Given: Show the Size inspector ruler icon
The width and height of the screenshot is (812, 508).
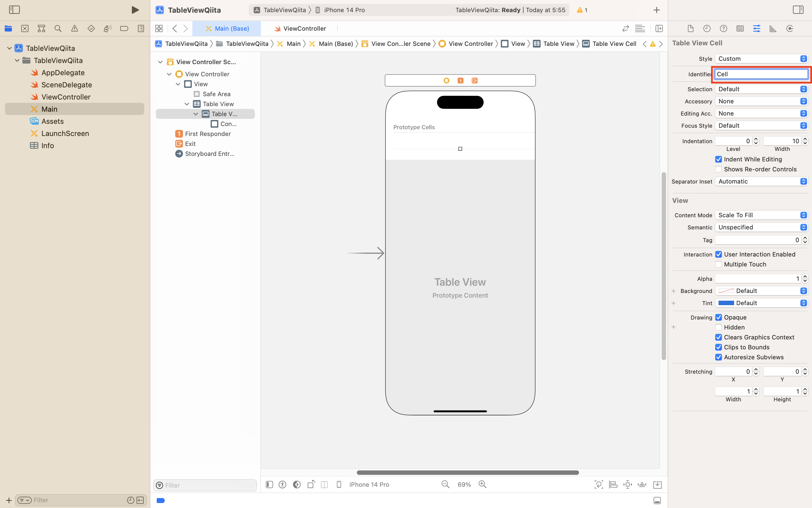Looking at the screenshot, I should (773, 28).
